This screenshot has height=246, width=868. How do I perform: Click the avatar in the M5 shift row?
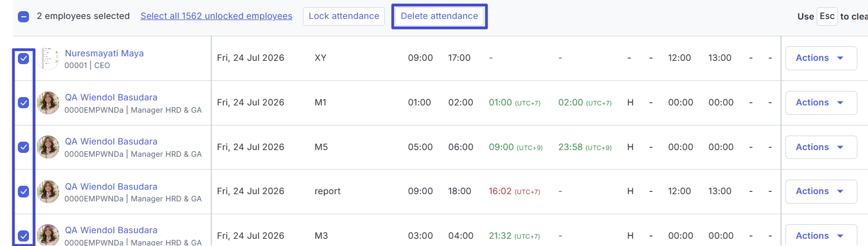coord(48,147)
